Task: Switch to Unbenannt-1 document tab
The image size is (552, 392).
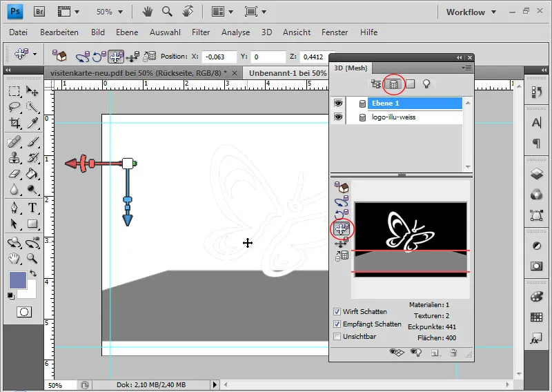Action: [288, 73]
